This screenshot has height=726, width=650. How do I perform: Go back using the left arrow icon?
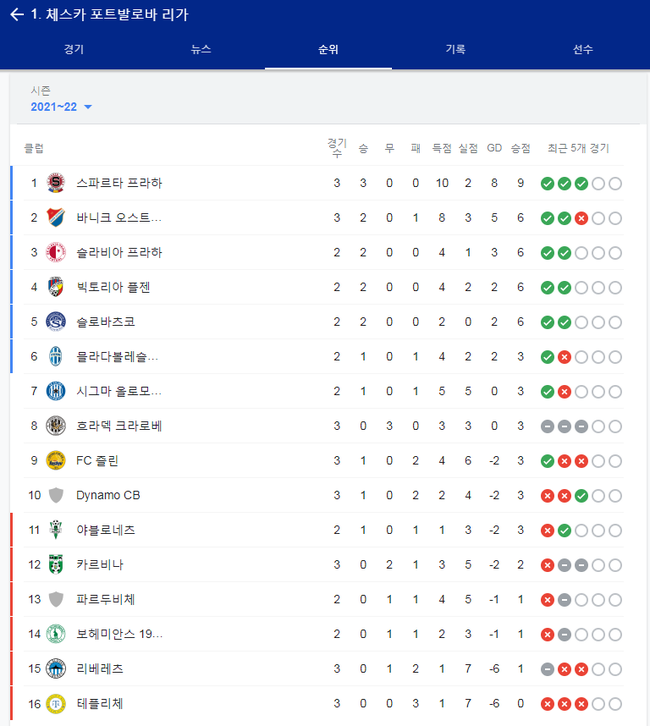[x=17, y=14]
